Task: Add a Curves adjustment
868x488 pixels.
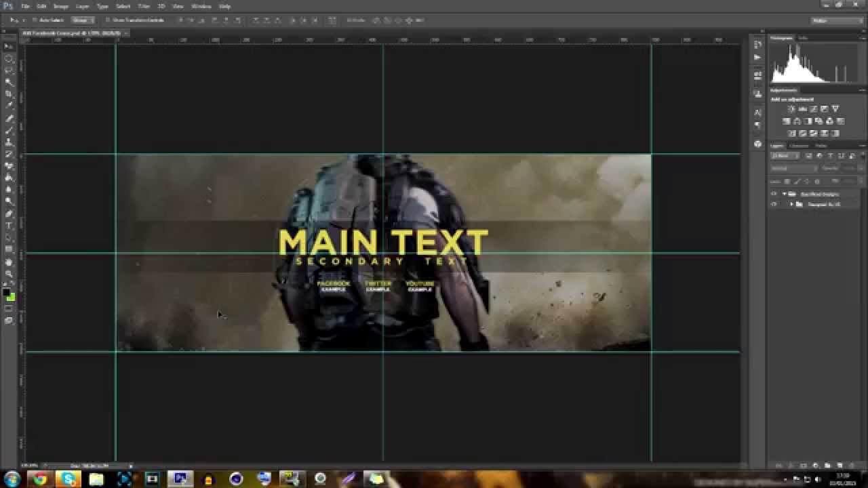Action: coord(813,109)
